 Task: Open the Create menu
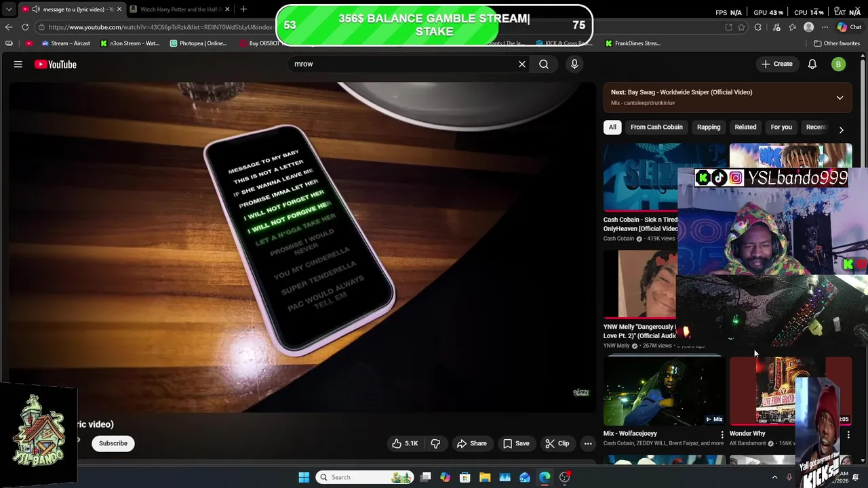tap(777, 64)
